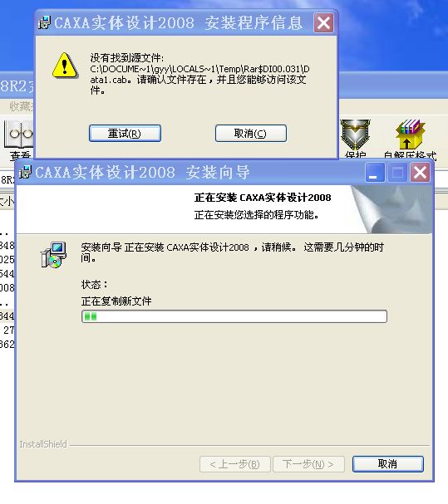Click the disabled 下一步(N) button
The height and width of the screenshot is (504, 448).
point(308,464)
